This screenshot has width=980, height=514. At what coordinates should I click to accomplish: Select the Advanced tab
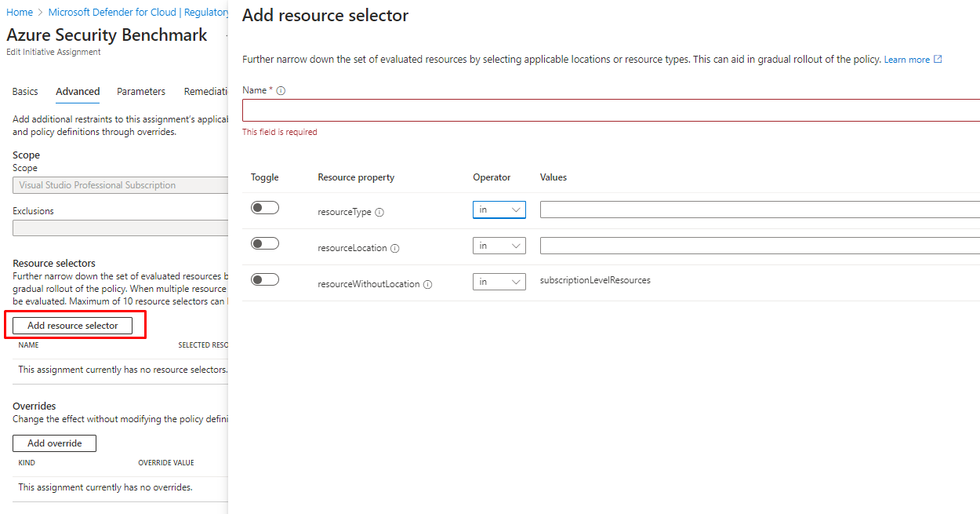click(78, 92)
